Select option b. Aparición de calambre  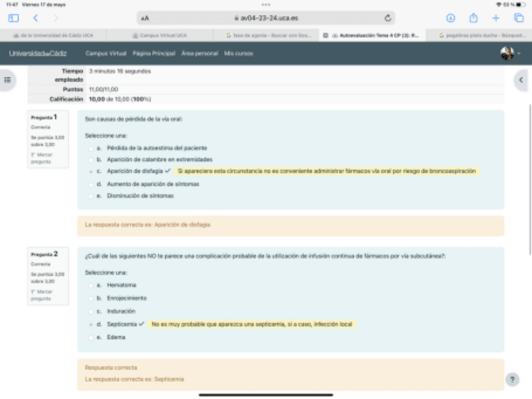click(x=90, y=160)
